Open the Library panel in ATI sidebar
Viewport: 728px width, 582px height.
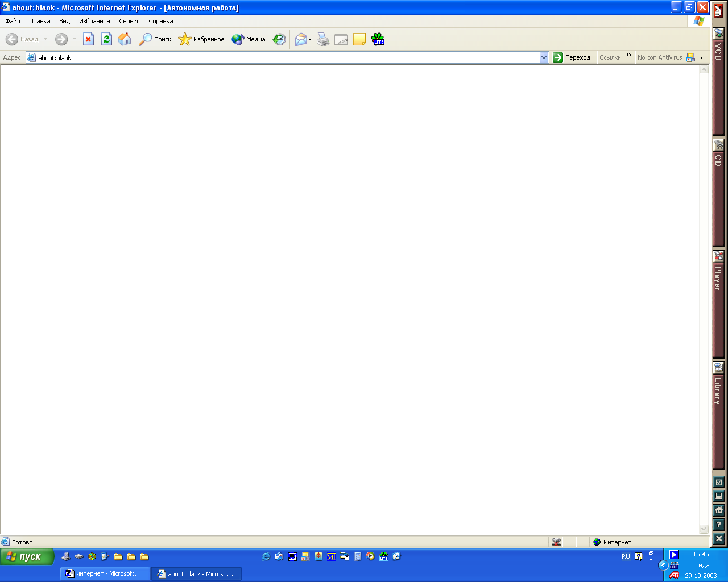719,415
